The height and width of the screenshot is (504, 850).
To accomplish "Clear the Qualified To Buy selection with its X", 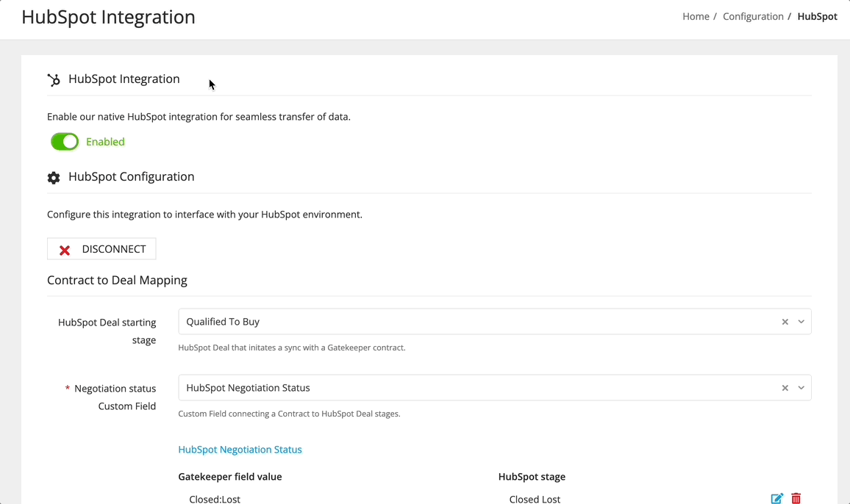I will click(x=785, y=321).
